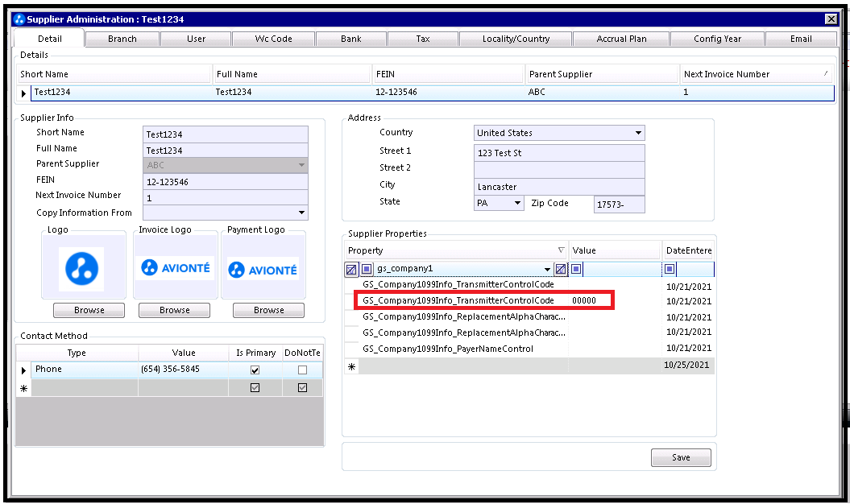Switch to the Branch tab
Image resolution: width=850 pixels, height=504 pixels.
[122, 39]
